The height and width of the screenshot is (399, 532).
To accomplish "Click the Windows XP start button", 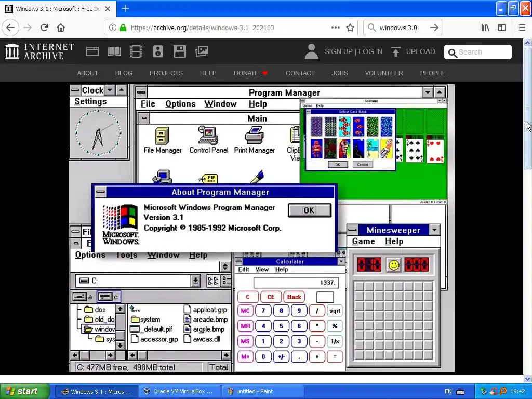I will coord(25,391).
